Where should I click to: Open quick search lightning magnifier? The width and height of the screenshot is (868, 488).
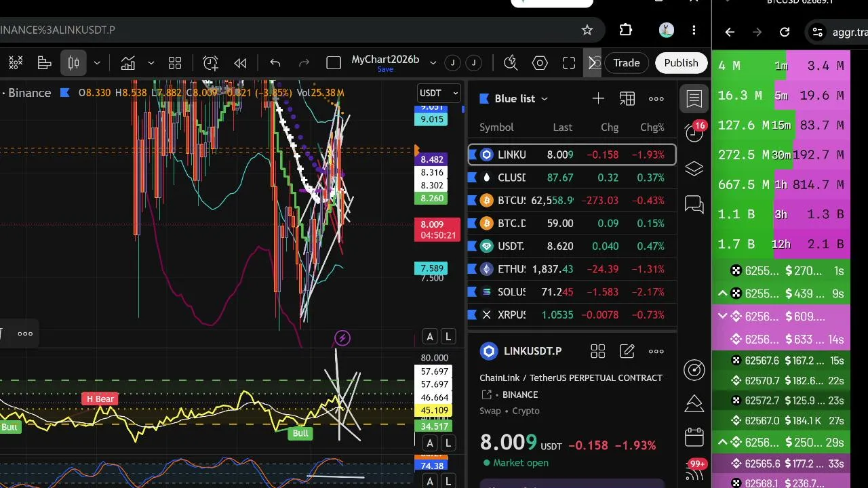[x=511, y=63]
